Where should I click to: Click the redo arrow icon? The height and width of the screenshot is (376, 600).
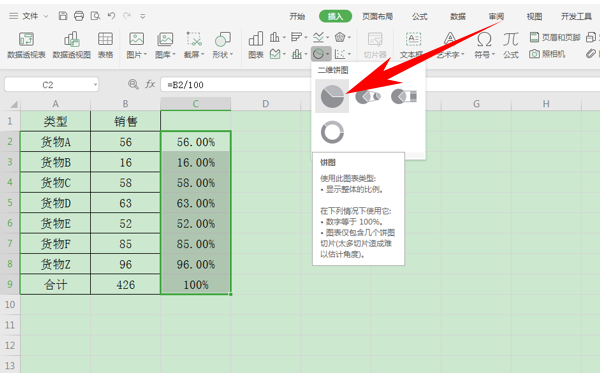(127, 16)
